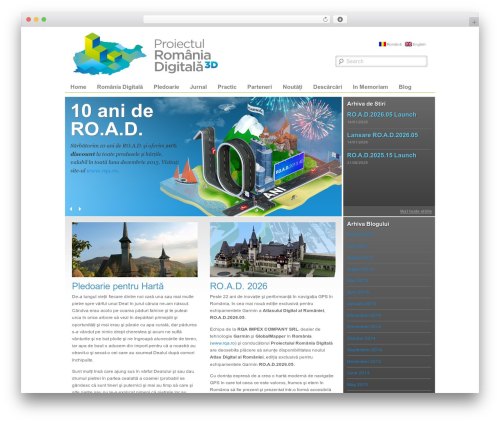Open the May 2013 blog archive
The image size is (500, 423).
(357, 385)
